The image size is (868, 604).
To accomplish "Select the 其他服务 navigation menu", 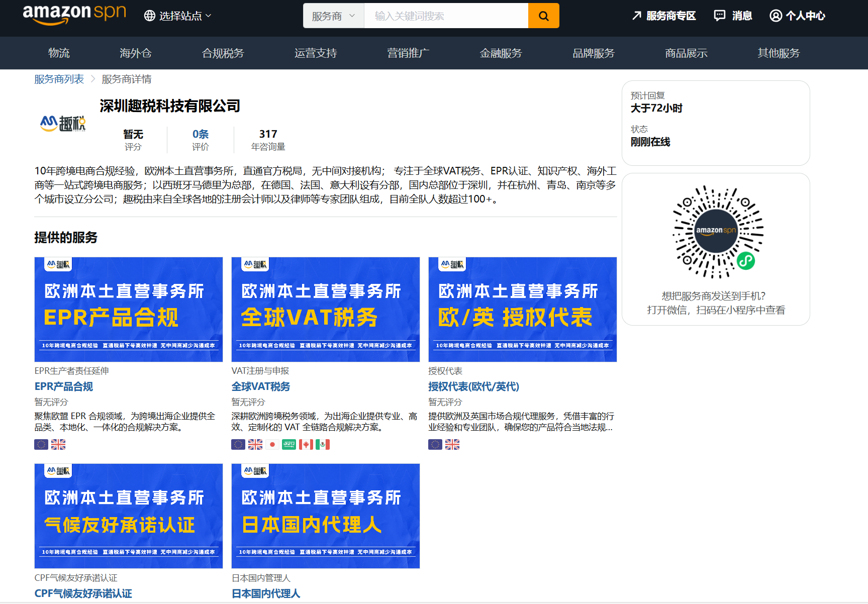I will click(x=779, y=53).
